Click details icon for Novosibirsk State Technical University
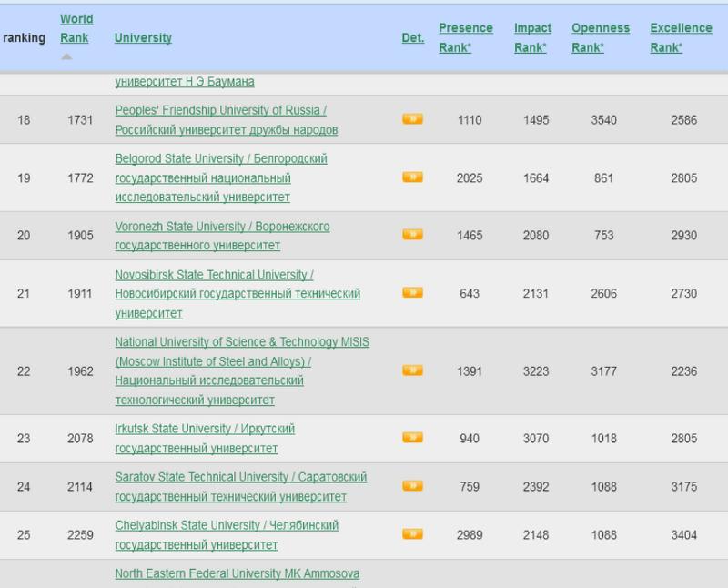The image size is (728, 588). [x=412, y=293]
